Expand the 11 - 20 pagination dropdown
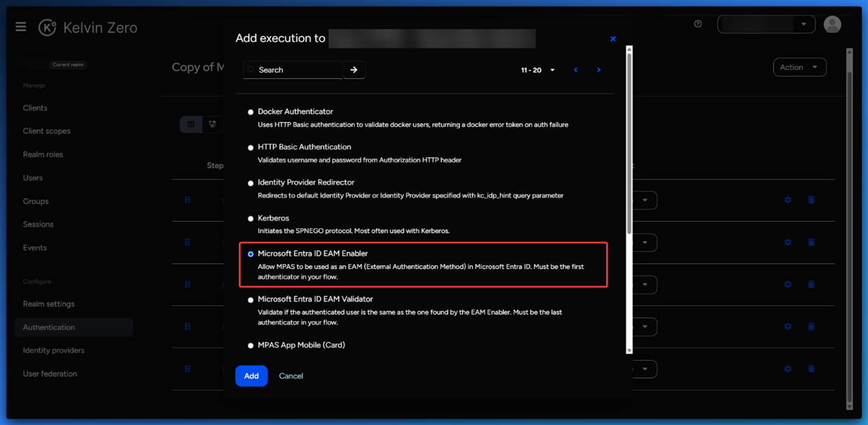 coord(538,70)
